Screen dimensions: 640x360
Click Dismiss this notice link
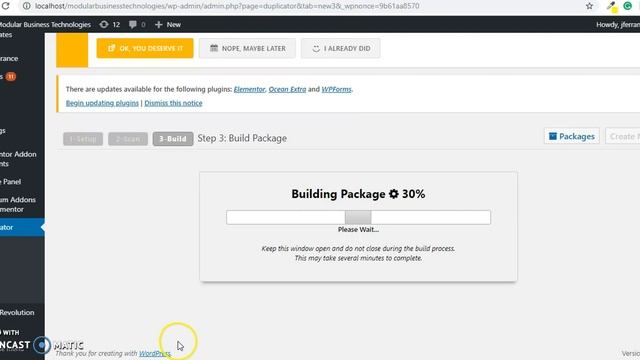point(173,103)
